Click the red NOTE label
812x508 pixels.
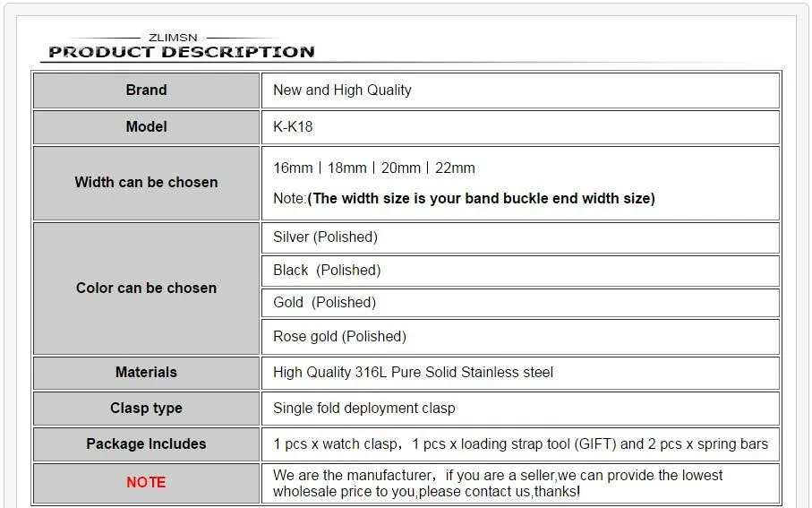(146, 483)
